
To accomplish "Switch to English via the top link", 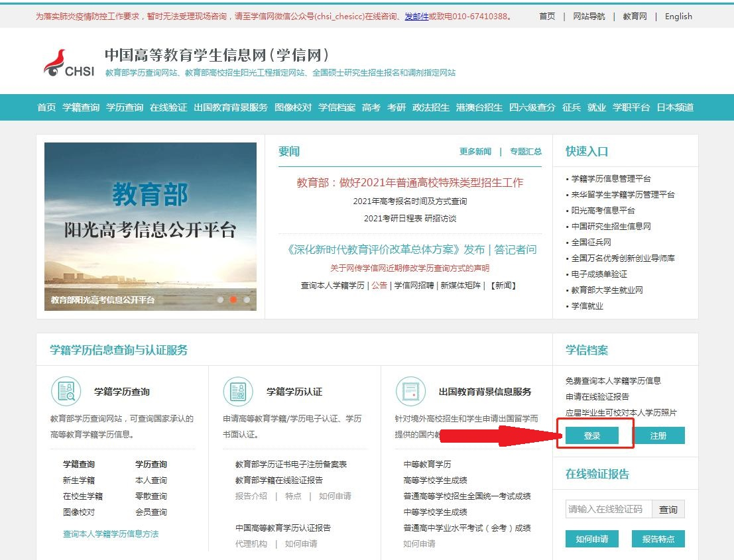I will 678,17.
